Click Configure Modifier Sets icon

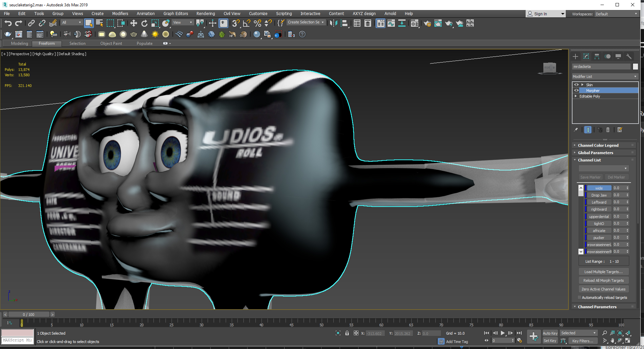point(620,130)
